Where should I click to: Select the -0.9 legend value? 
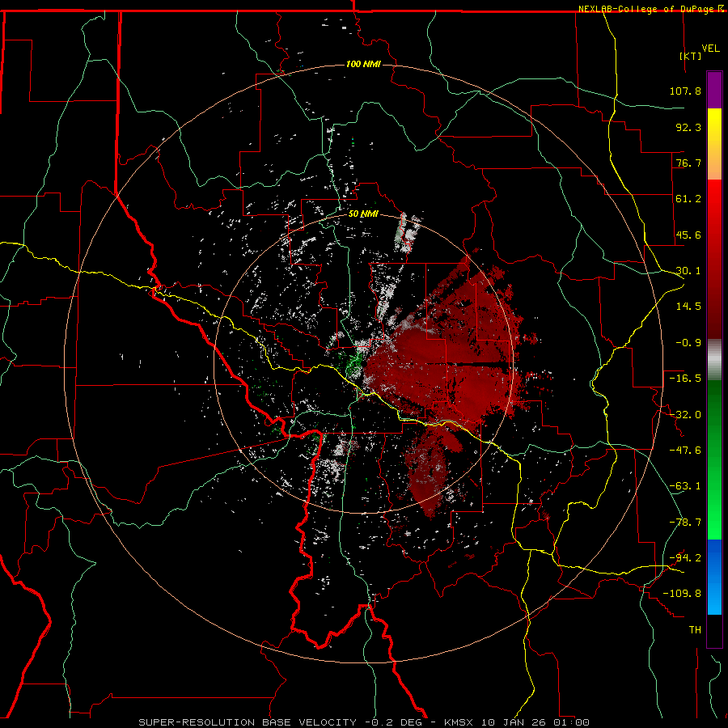point(688,343)
